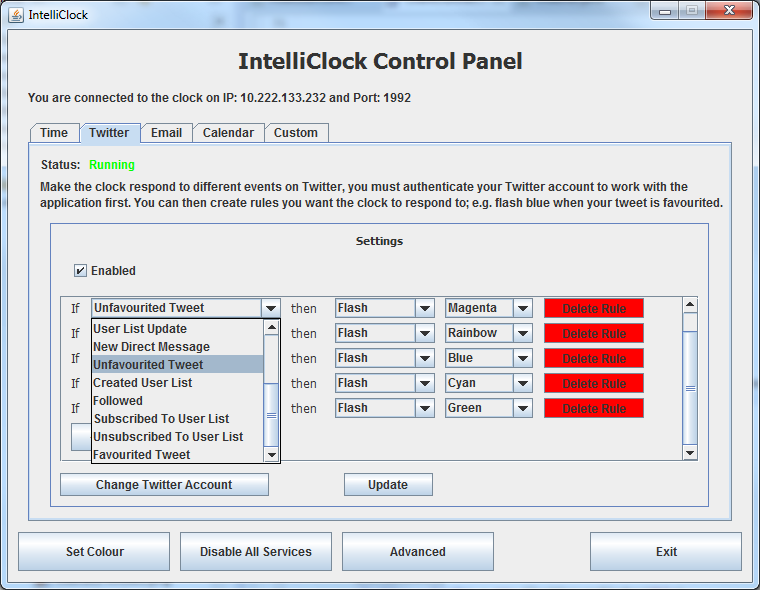Click the IntelliClock Java icon in title bar
Screen dimensions: 760x590
(16, 15)
